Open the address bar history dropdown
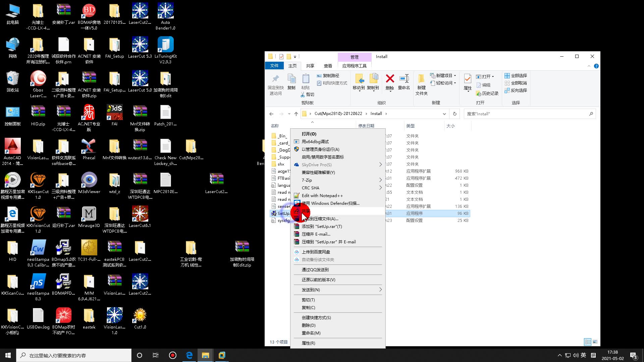 coord(444,114)
